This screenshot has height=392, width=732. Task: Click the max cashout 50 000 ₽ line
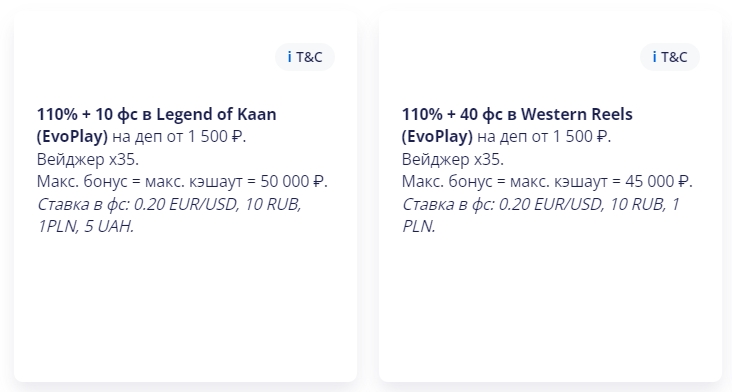[182, 182]
